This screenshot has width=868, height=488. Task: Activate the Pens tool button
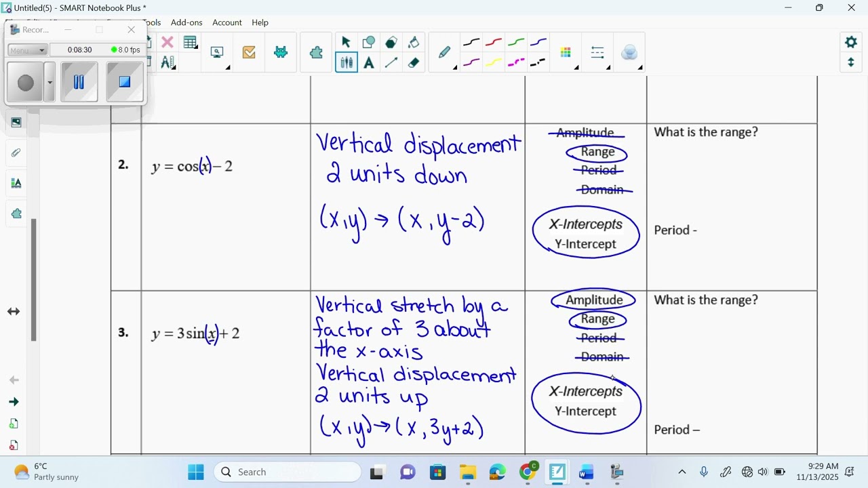pos(346,63)
